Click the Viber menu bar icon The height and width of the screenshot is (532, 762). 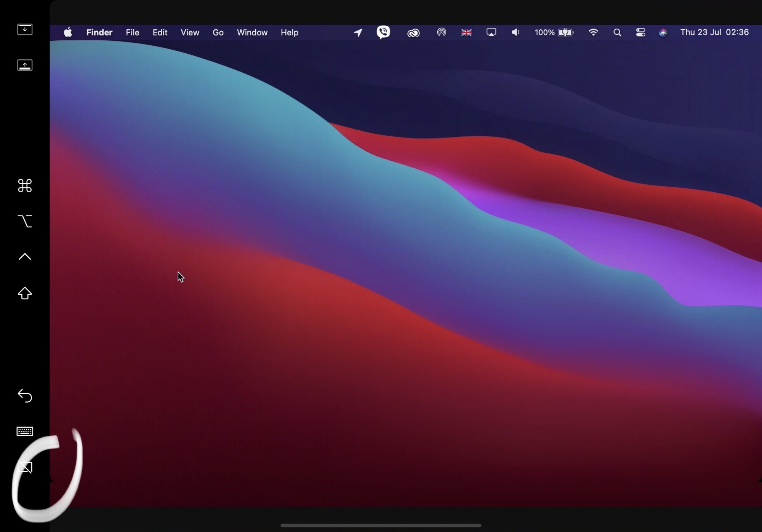tap(383, 32)
